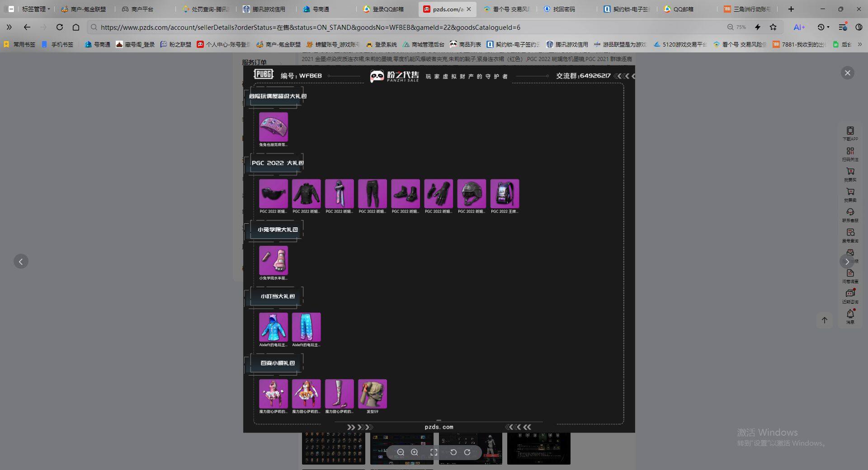Viewport: 868px width, 470px height.
Task: Switch to the 腾讯游戏信用 tab
Action: point(264,9)
